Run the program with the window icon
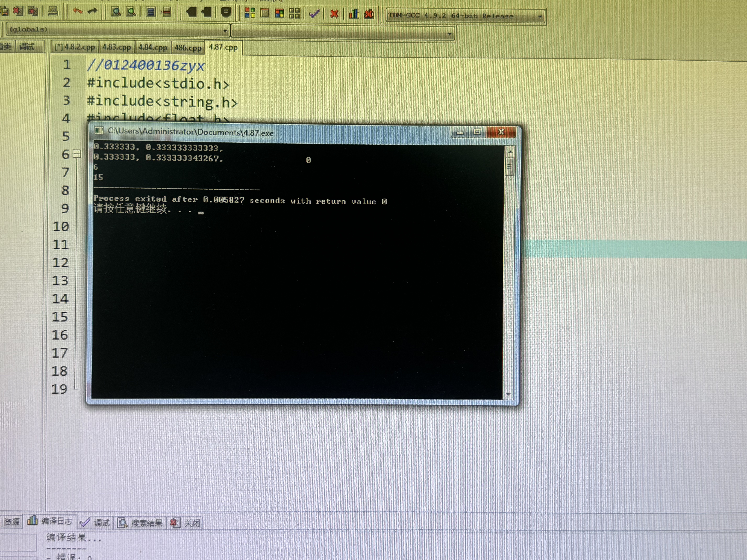This screenshot has height=560, width=747. click(265, 13)
